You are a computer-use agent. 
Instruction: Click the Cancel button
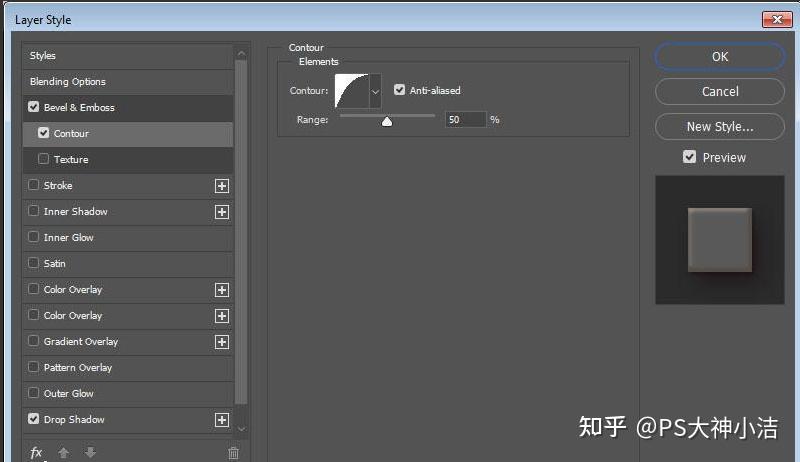coord(719,92)
